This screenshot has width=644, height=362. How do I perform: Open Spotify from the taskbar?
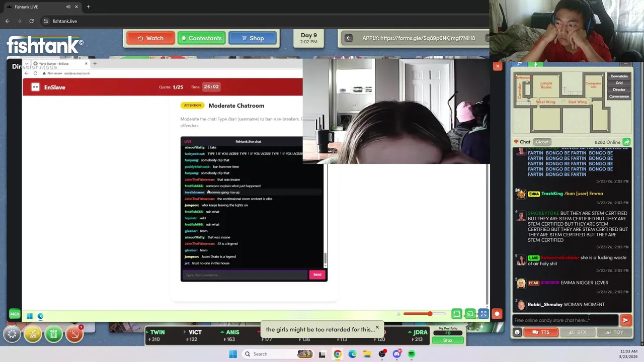pos(412,354)
